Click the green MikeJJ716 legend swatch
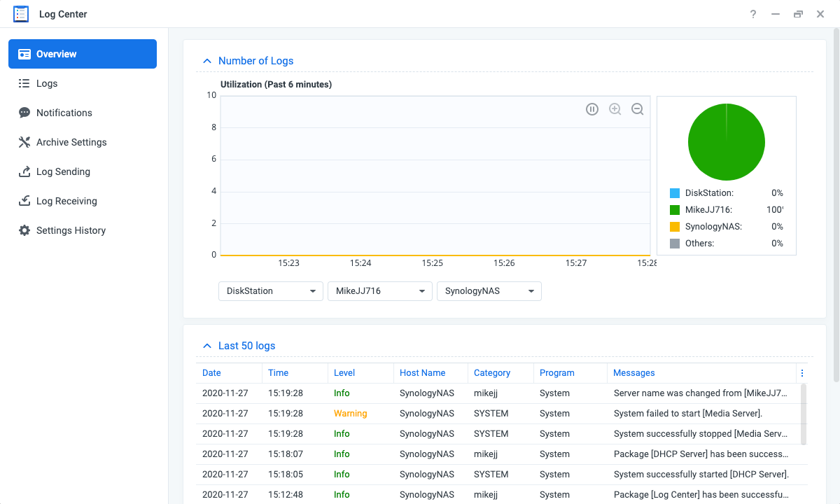Screen dimensions: 840x504 pos(675,210)
